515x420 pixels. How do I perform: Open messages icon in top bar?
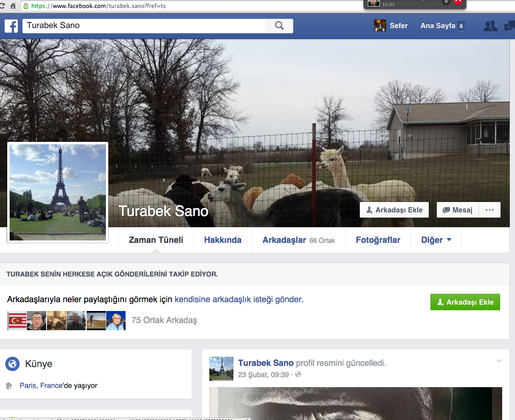click(x=510, y=26)
